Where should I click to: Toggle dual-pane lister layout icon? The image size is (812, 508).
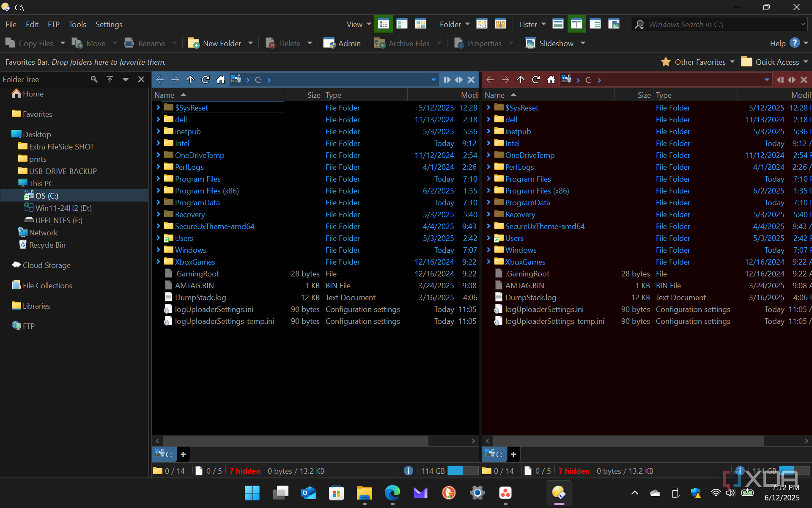[576, 24]
